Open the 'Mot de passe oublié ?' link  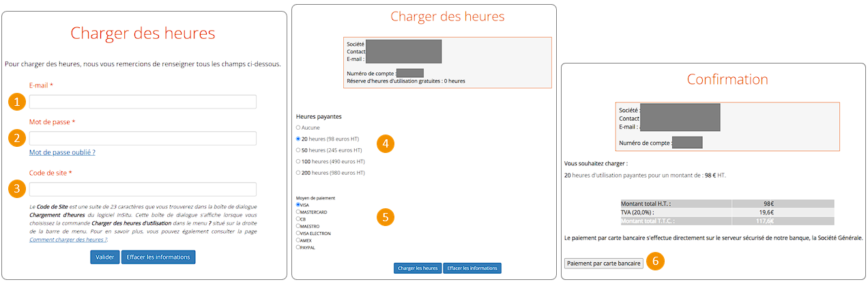(x=62, y=152)
